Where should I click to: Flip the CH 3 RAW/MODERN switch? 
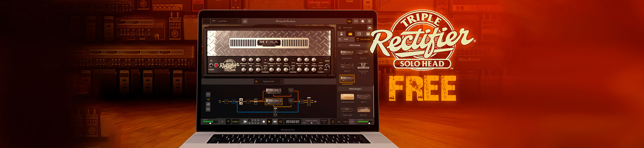pyautogui.click(x=265, y=69)
